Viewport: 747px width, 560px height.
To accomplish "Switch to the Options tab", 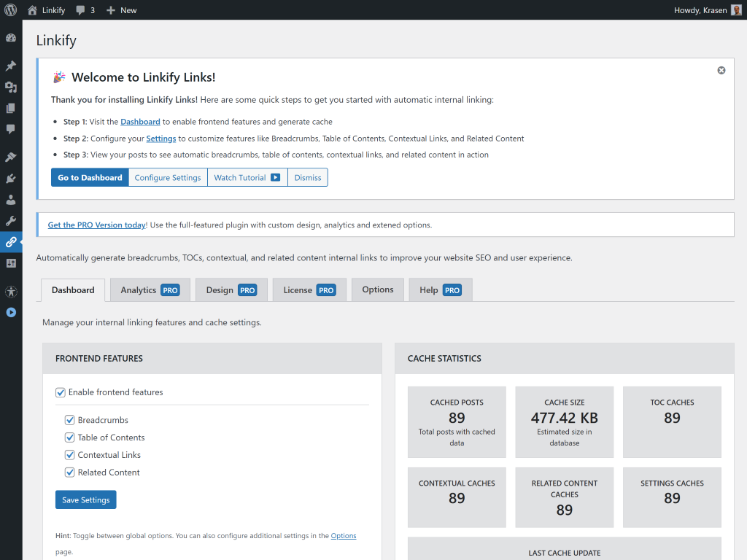I will pyautogui.click(x=377, y=289).
